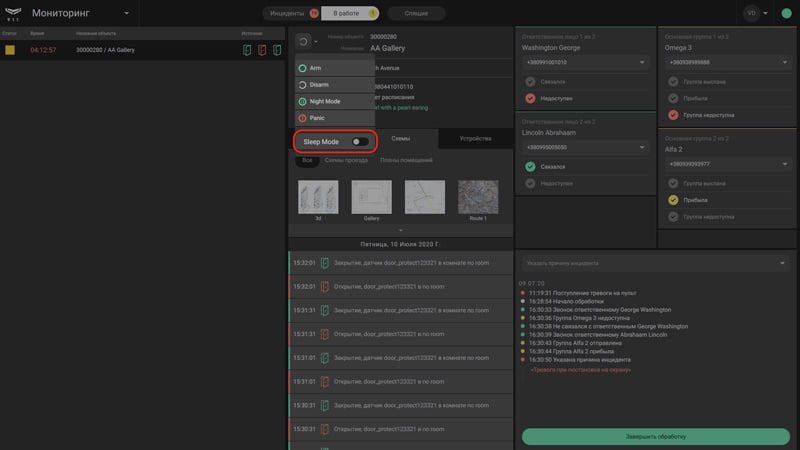Select Disarm from the security menu

pos(335,85)
